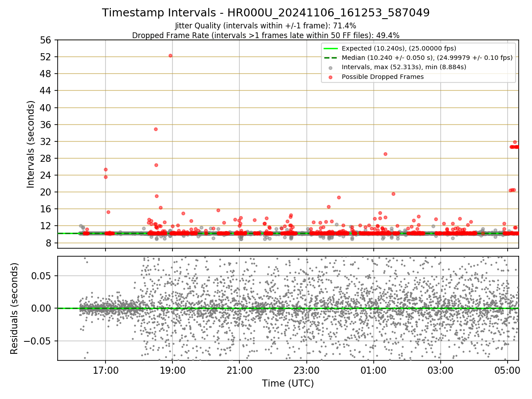The height and width of the screenshot is (399, 532).
Task: Click the 03:00 x-axis tick label
Action: coord(440,370)
